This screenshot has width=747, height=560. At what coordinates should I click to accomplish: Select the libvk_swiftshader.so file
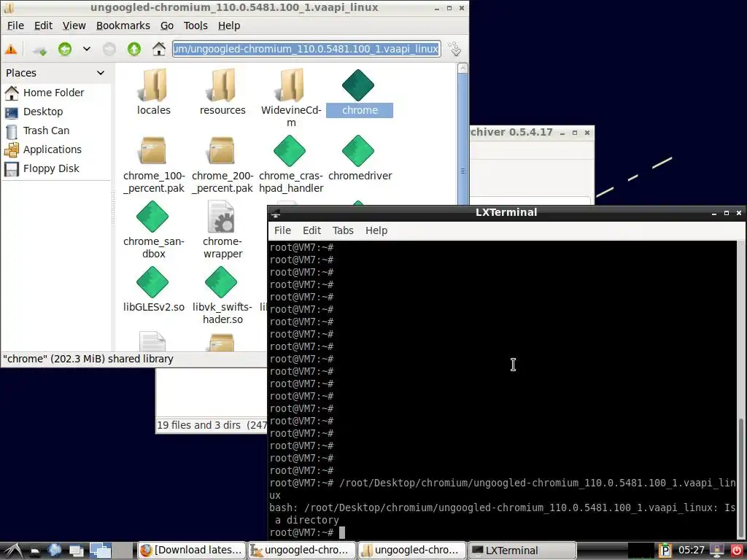click(x=222, y=296)
